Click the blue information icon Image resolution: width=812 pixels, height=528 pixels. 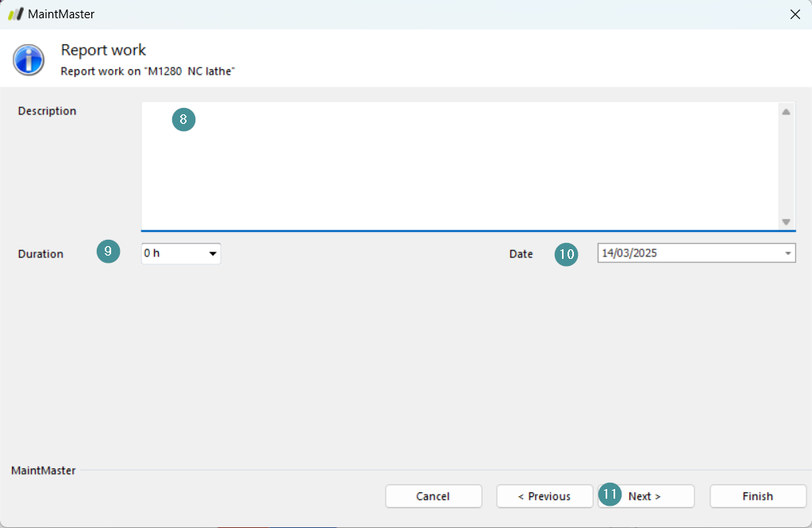click(x=29, y=60)
